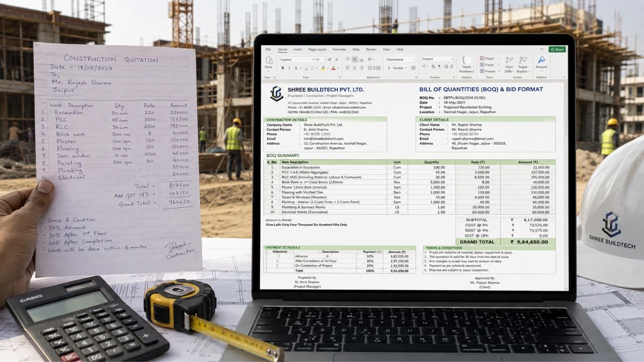Click the Increase Indent icon

click(377, 68)
